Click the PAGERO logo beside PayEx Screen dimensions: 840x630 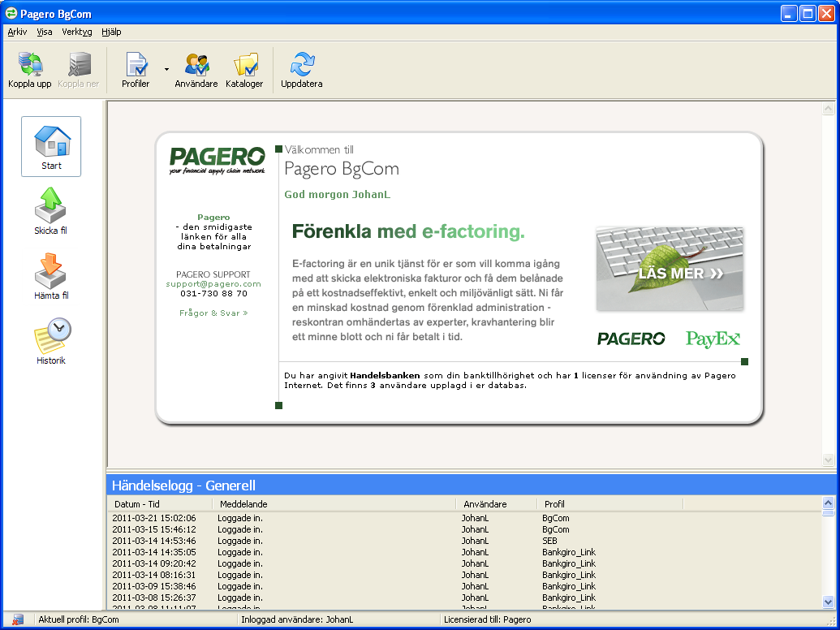click(x=631, y=339)
